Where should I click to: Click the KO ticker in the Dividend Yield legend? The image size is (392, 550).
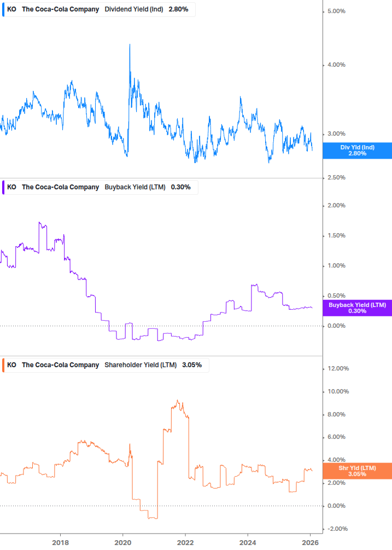[11, 9]
